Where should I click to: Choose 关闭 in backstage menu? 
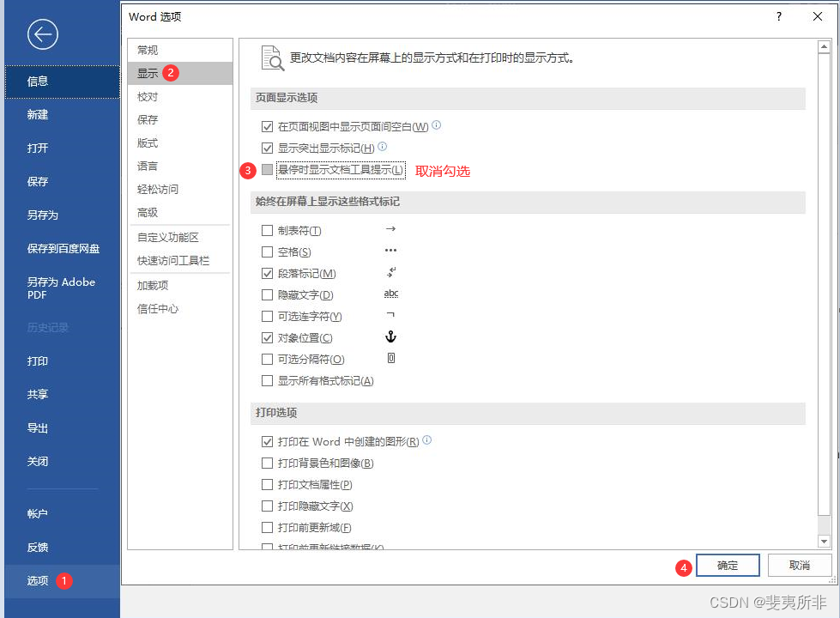62,462
